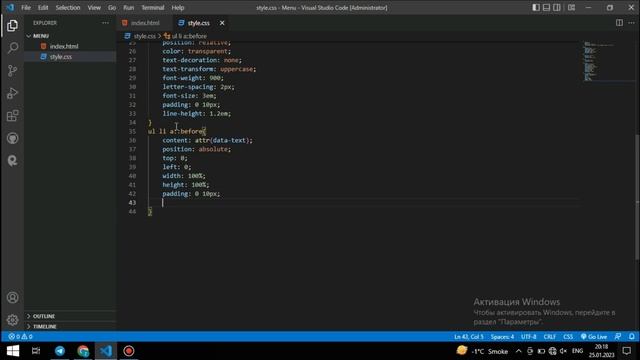Click the 'text-transform: uppercase;' line

(209, 69)
